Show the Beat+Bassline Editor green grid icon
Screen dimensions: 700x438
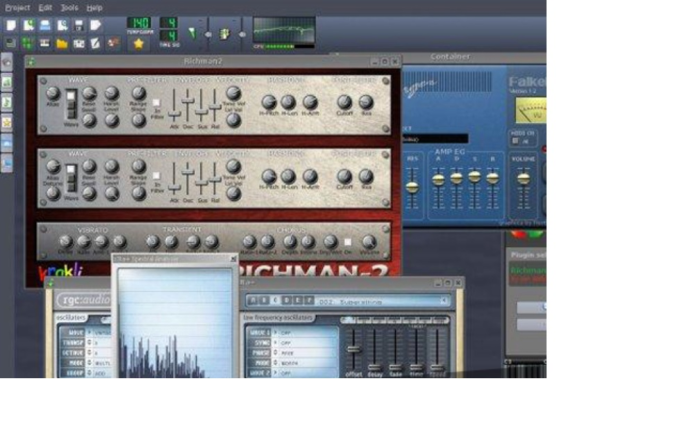click(x=28, y=43)
